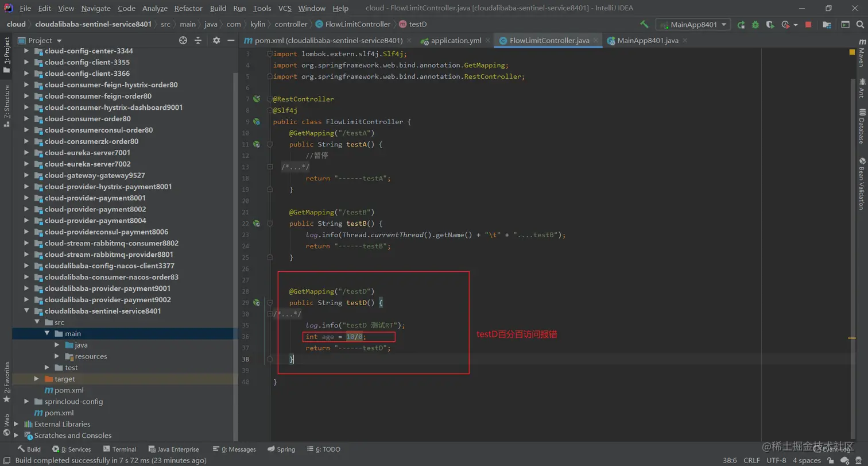This screenshot has width=868, height=466.
Task: Close the FlowLimitController.java tab
Action: pyautogui.click(x=595, y=41)
